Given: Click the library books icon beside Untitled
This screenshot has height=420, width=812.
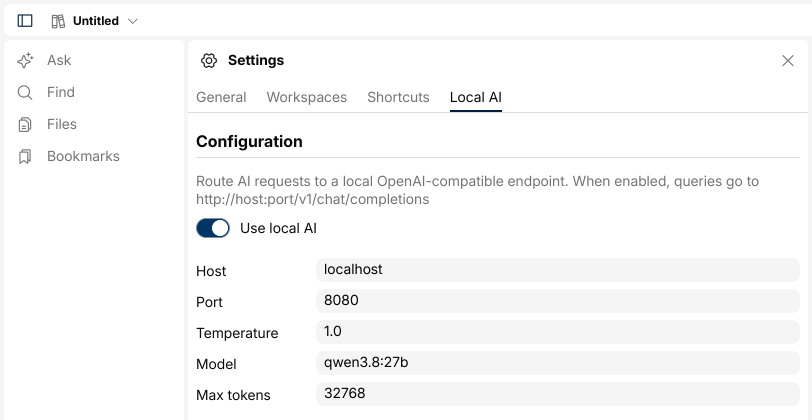Looking at the screenshot, I should pos(58,21).
